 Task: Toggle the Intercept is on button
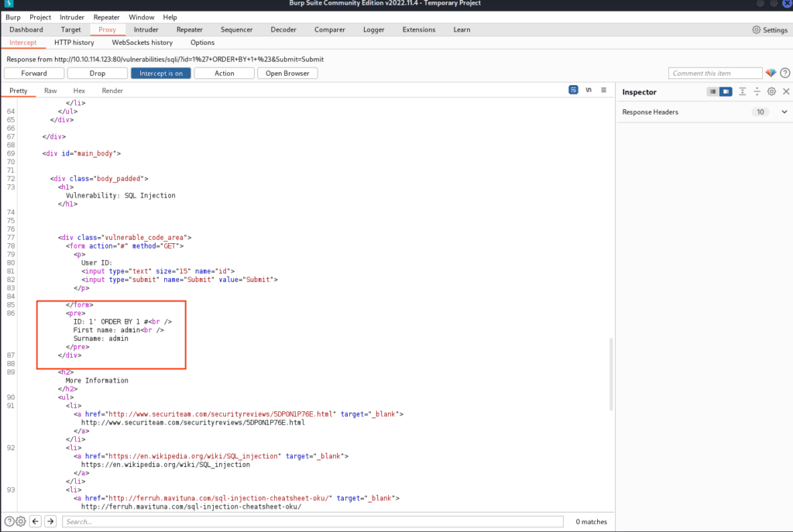(161, 74)
